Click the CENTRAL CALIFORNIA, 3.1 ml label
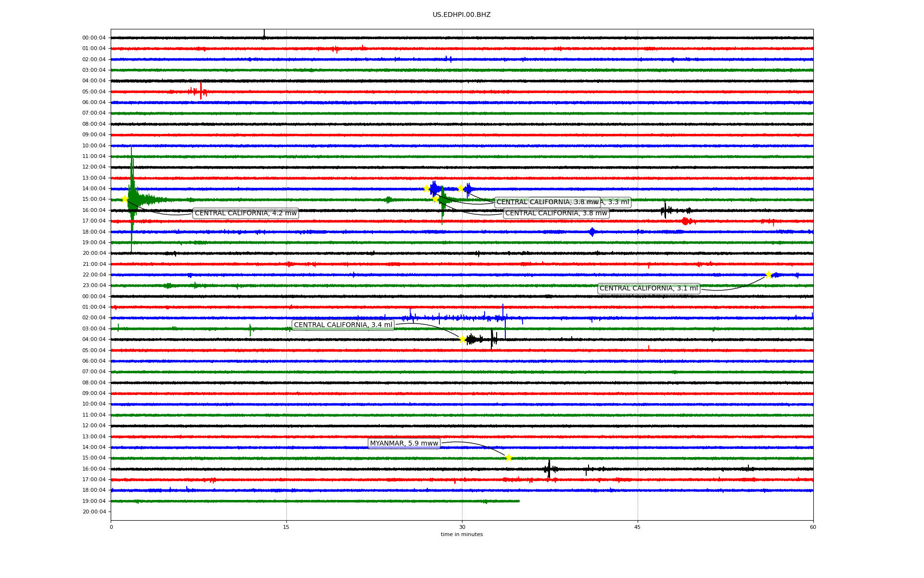 pyautogui.click(x=648, y=288)
